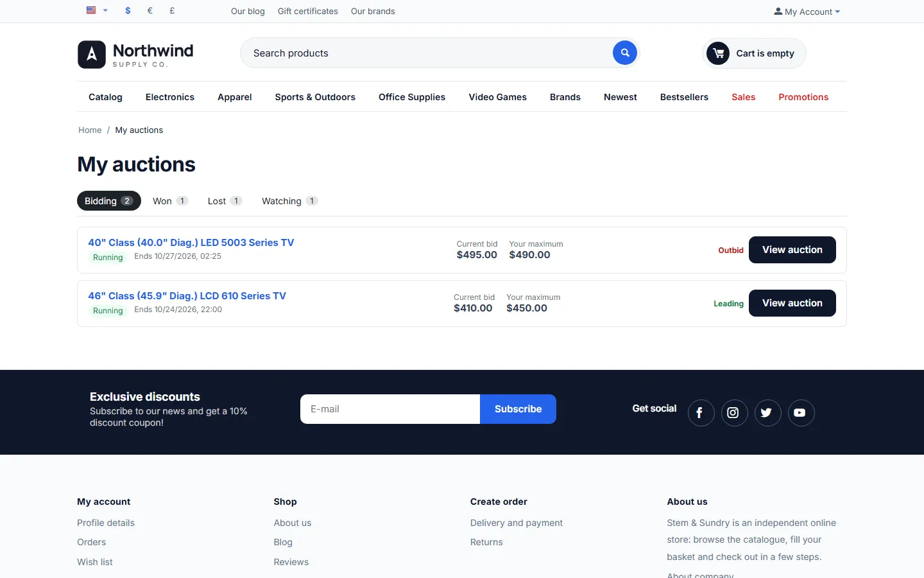Open the YouTube social link
The width and height of the screenshot is (924, 578).
point(801,413)
